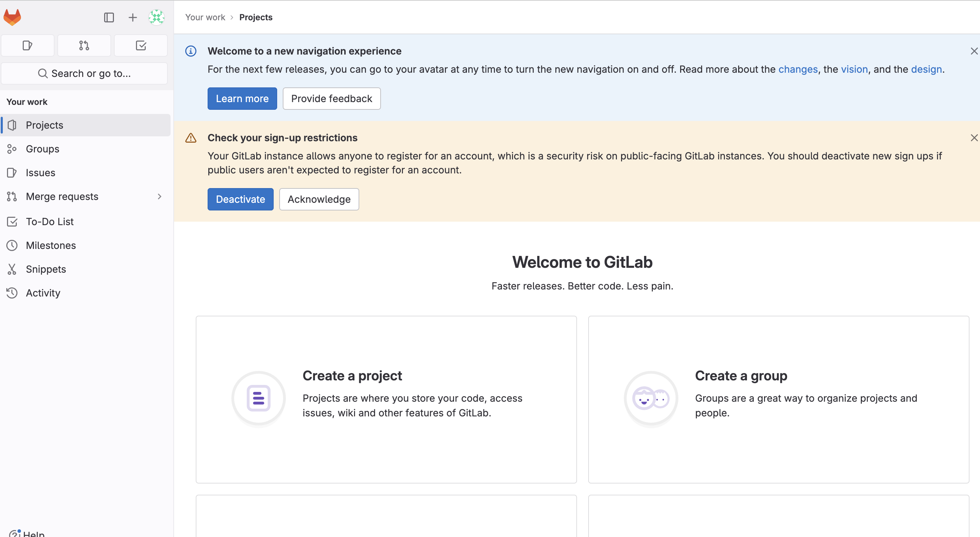The width and height of the screenshot is (980, 537).
Task: Click the Snippets scissors icon
Action: [x=12, y=269]
